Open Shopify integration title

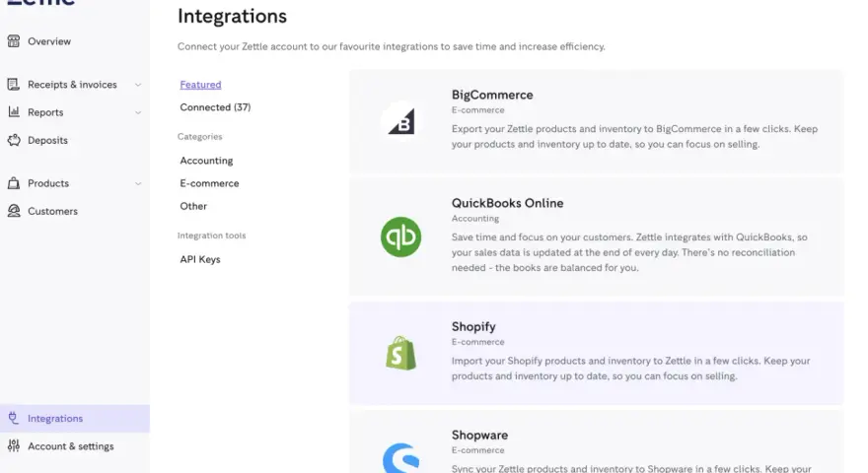[473, 326]
